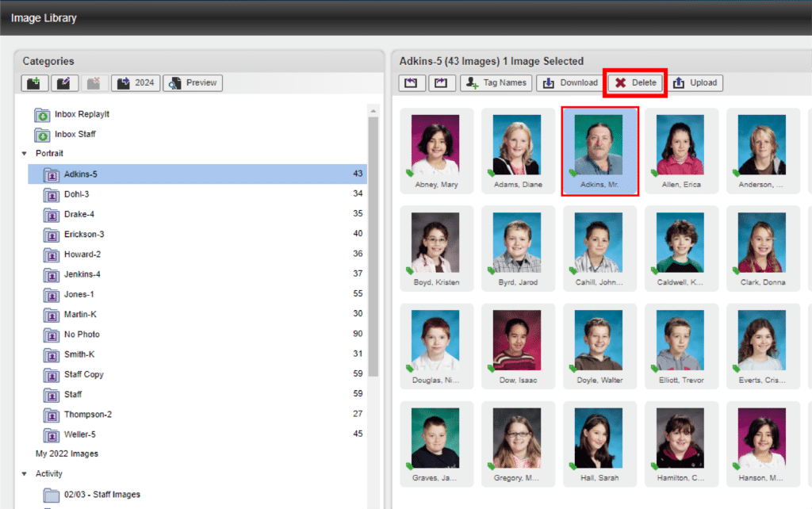Select the Hanson portrait thumbnail
This screenshot has width=812, height=509.
(763, 444)
